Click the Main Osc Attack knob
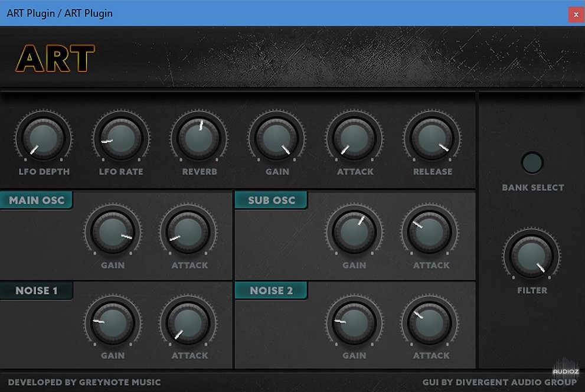 point(189,231)
